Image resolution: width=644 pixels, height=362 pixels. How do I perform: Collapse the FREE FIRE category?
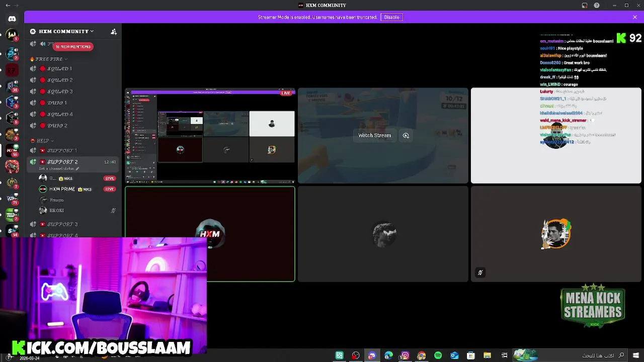click(49, 59)
